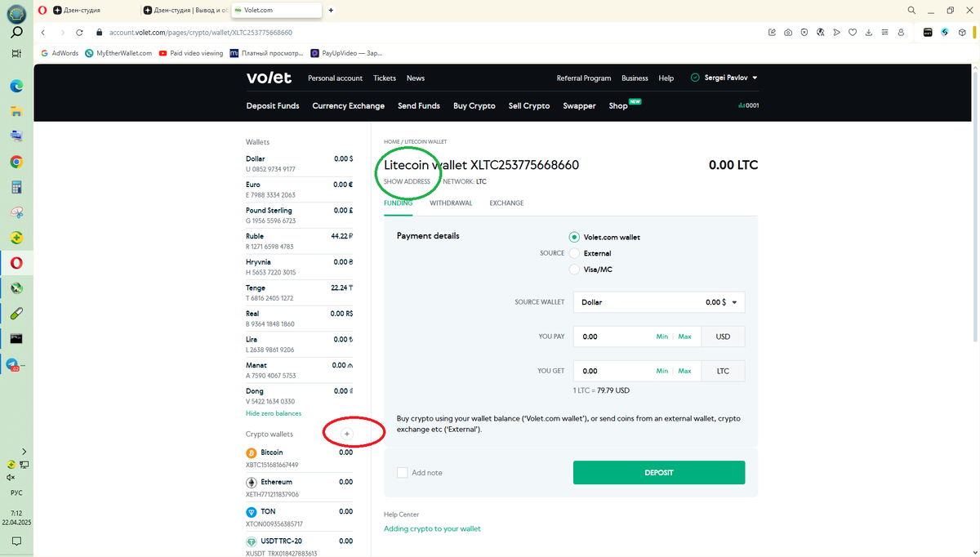The image size is (980, 557).
Task: Open Opera from the taskbar
Action: point(16,263)
